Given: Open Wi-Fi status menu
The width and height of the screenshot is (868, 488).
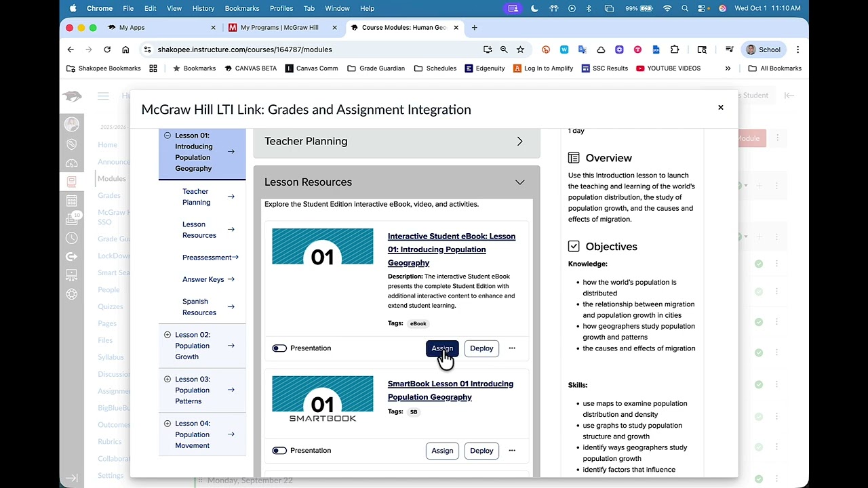Looking at the screenshot, I should 667,8.
